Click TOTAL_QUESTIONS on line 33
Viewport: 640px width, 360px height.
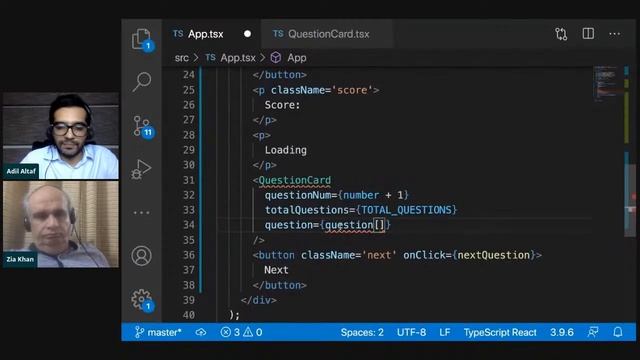[x=407, y=210]
